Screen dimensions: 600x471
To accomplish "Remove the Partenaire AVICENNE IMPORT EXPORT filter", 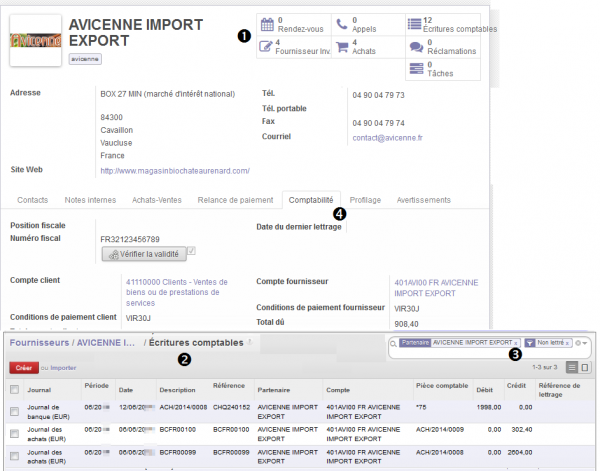I will click(x=515, y=343).
